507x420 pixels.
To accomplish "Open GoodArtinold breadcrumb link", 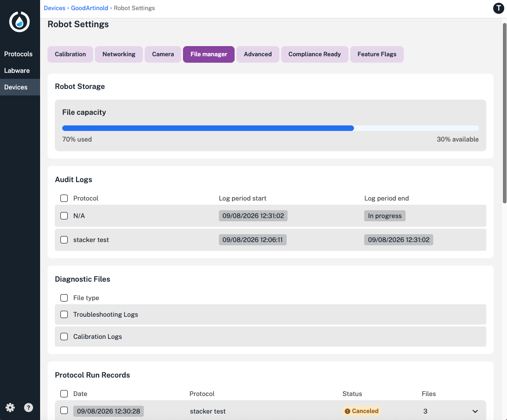I will pyautogui.click(x=89, y=8).
